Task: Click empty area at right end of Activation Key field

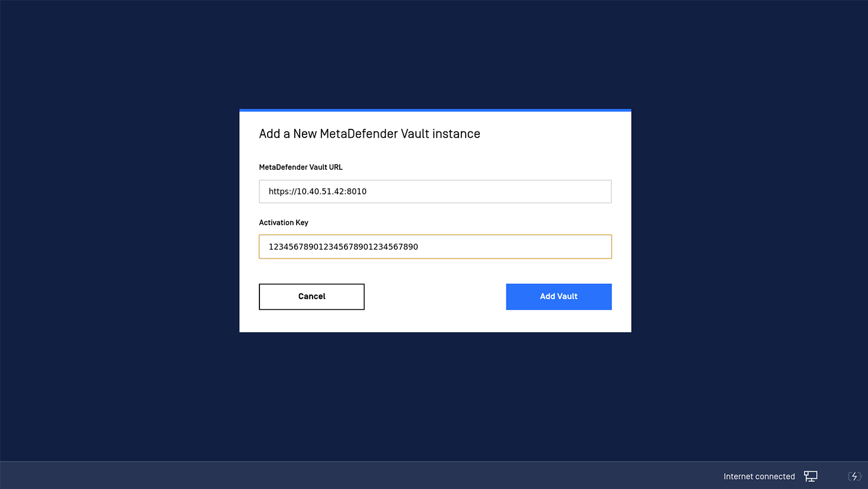Action: 532,247
